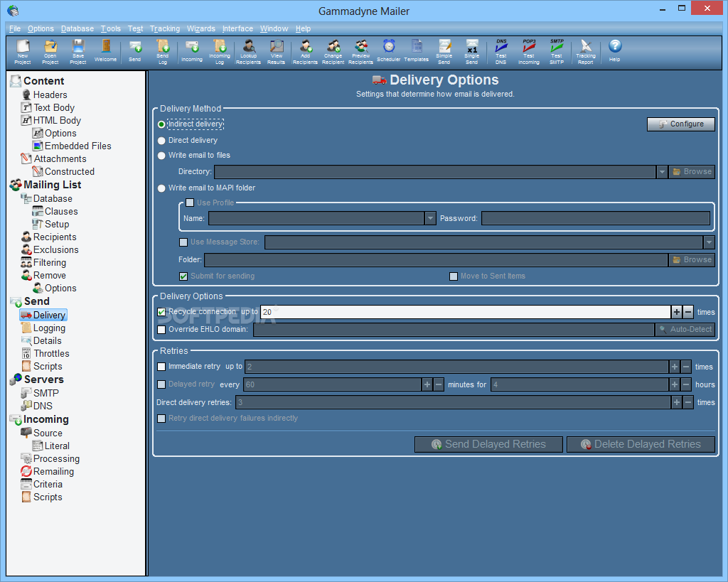Open the File menu
Screen dimensions: 728x582
[x=15, y=28]
